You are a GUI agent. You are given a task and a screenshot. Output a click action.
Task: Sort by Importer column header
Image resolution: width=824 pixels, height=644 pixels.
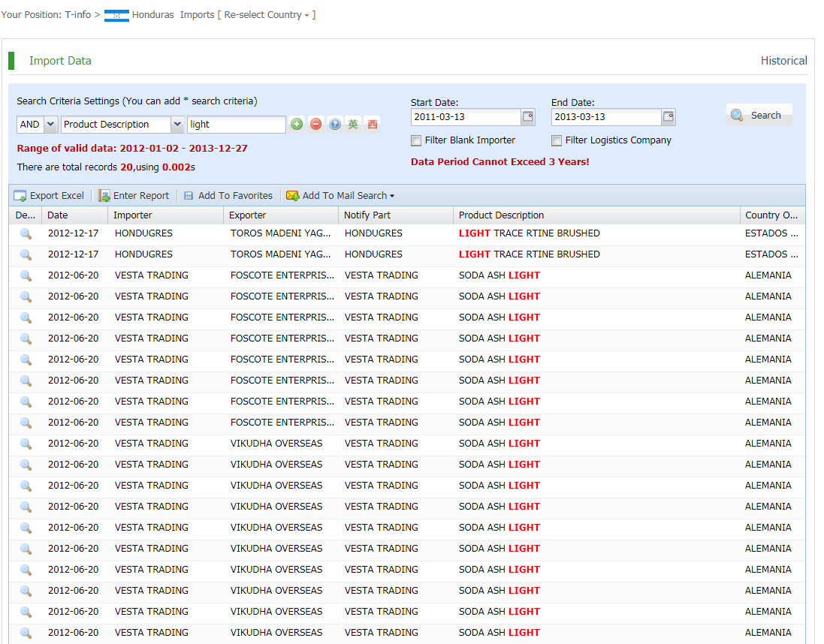pyautogui.click(x=166, y=215)
